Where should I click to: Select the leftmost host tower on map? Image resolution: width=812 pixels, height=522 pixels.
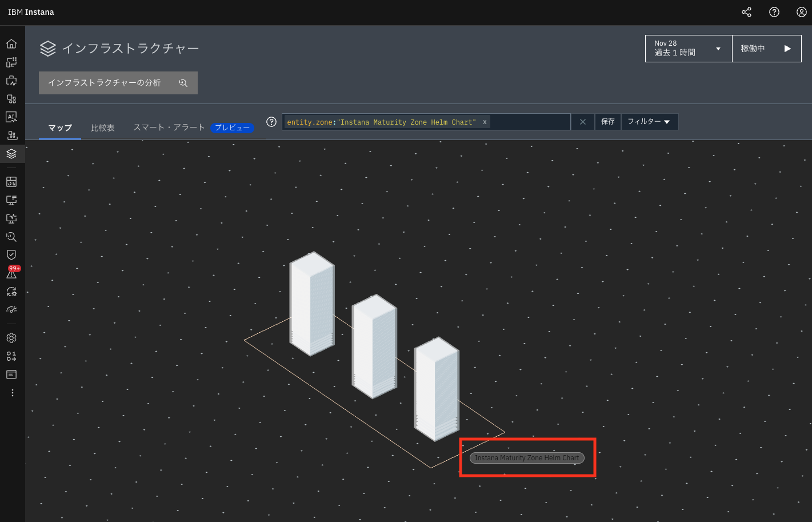tap(312, 304)
